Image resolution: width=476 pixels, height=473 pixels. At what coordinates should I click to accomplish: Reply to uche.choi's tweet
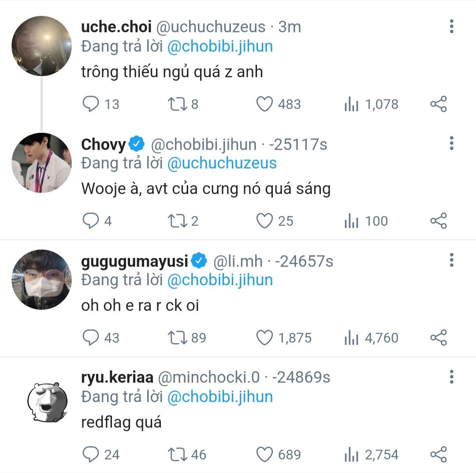click(x=91, y=104)
